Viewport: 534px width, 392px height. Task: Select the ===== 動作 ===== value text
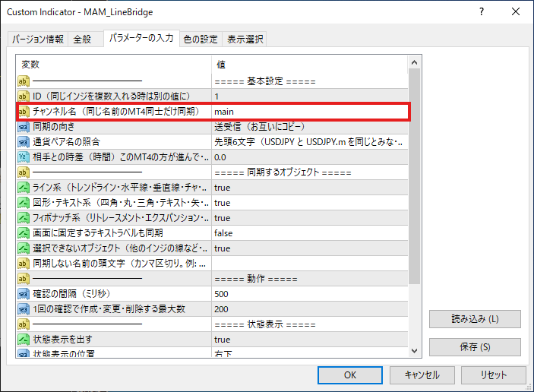(256, 279)
